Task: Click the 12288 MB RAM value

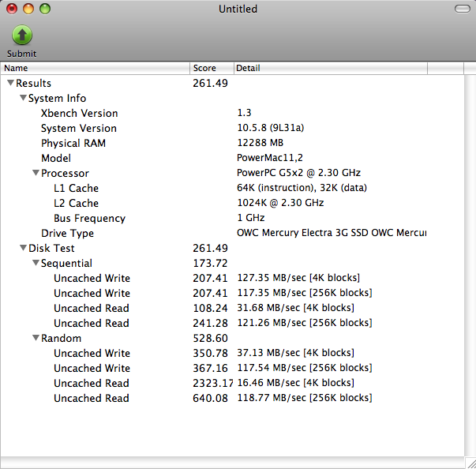Action: click(x=260, y=142)
